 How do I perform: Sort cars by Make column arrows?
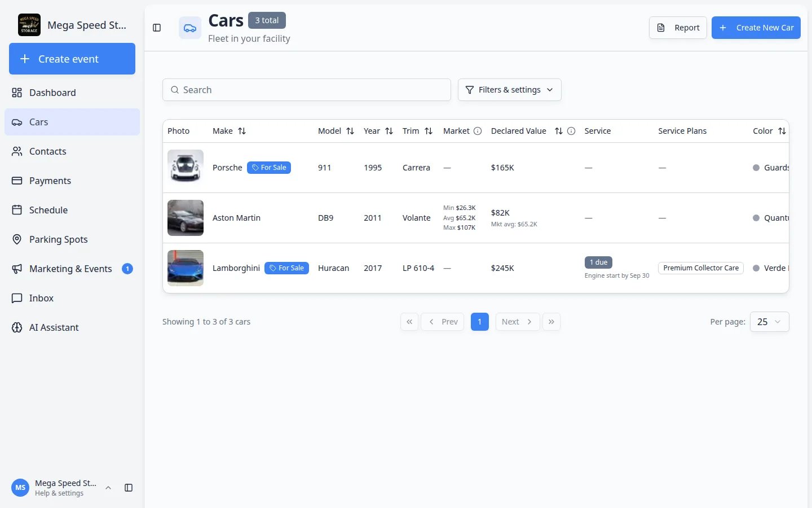click(x=242, y=131)
